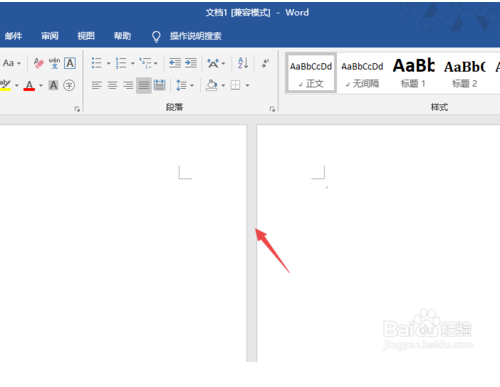Image resolution: width=500 pixels, height=387 pixels.
Task: Sort text A to Z
Action: tap(243, 63)
